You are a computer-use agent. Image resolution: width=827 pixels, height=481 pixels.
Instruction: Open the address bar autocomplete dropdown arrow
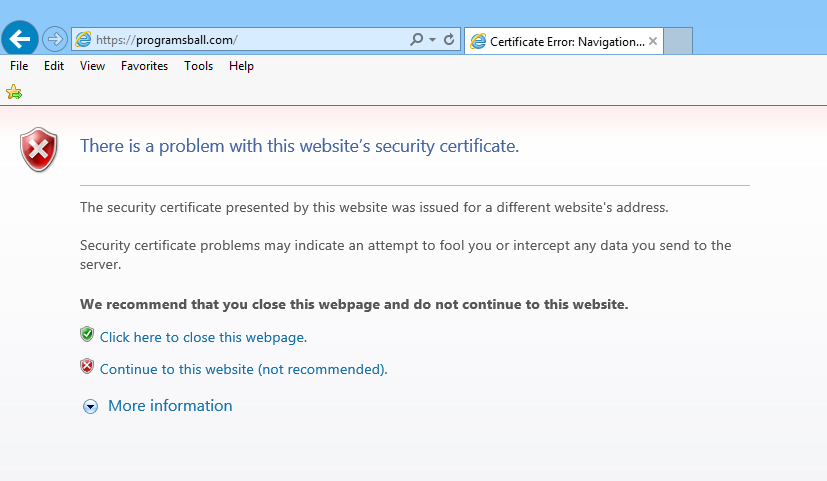point(432,40)
